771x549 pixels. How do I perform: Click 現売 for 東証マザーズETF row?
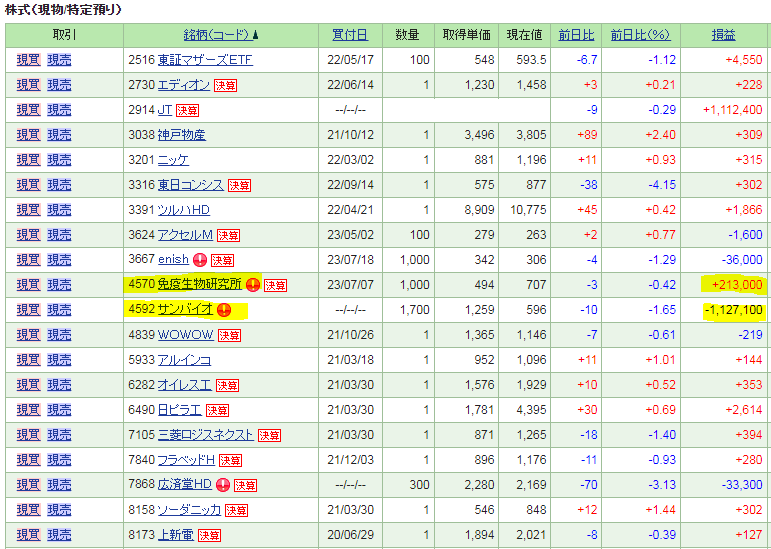[x=59, y=60]
